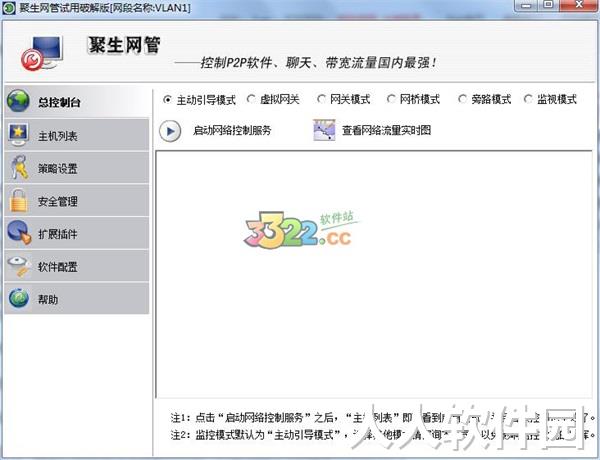Maximize the 聚生网管 window

(x=548, y=5)
